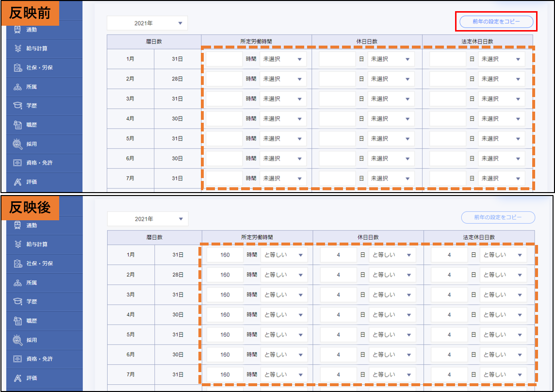Click the greyed 前年の設定をコピー button in 反映後

pyautogui.click(x=498, y=218)
